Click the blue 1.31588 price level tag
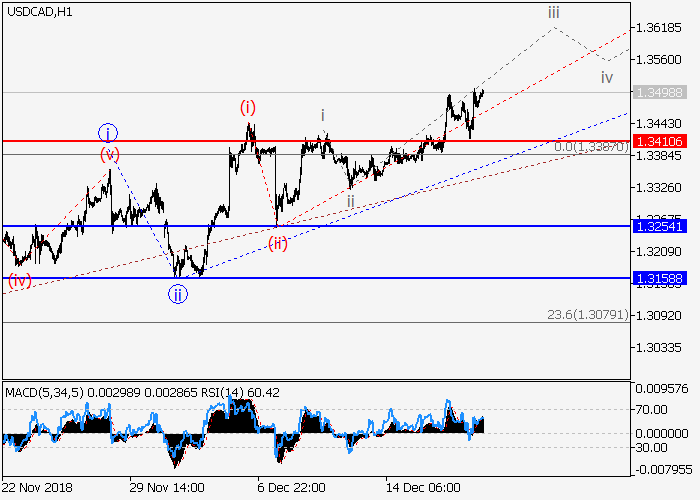The image size is (700, 500). coord(657,277)
